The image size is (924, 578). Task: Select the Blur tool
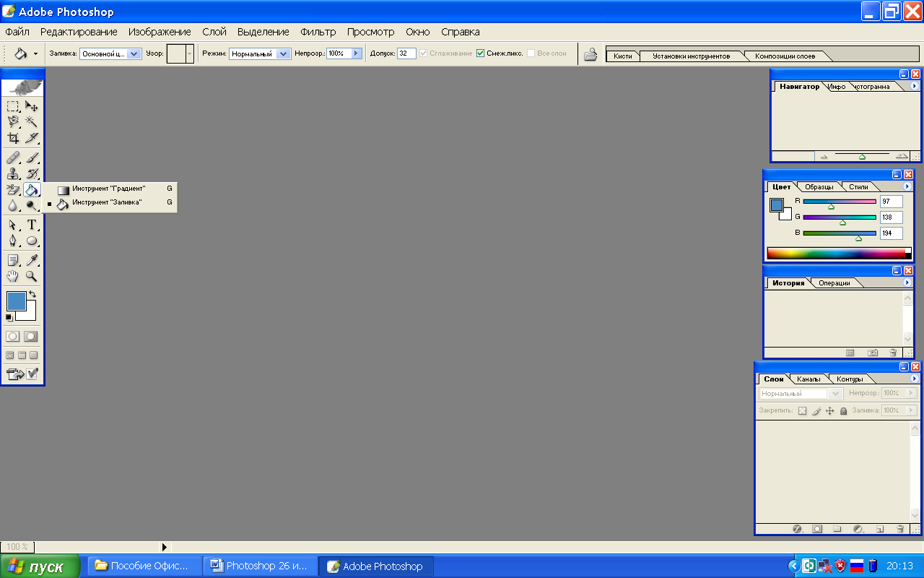click(x=13, y=206)
